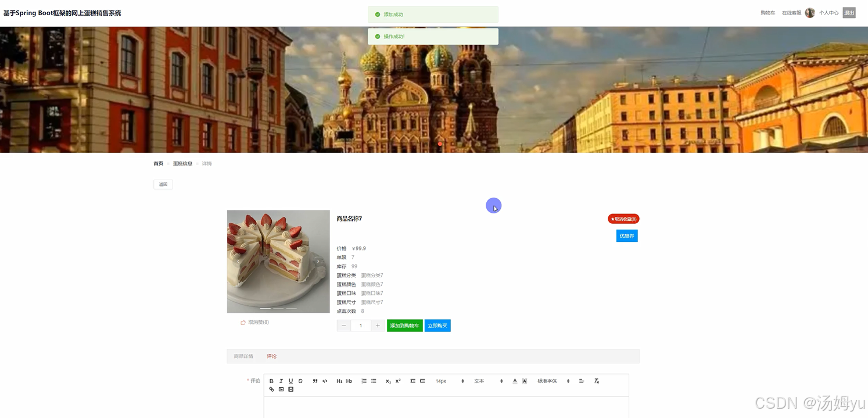This screenshot has height=418, width=868.
Task: Click the site title in header
Action: coord(62,13)
